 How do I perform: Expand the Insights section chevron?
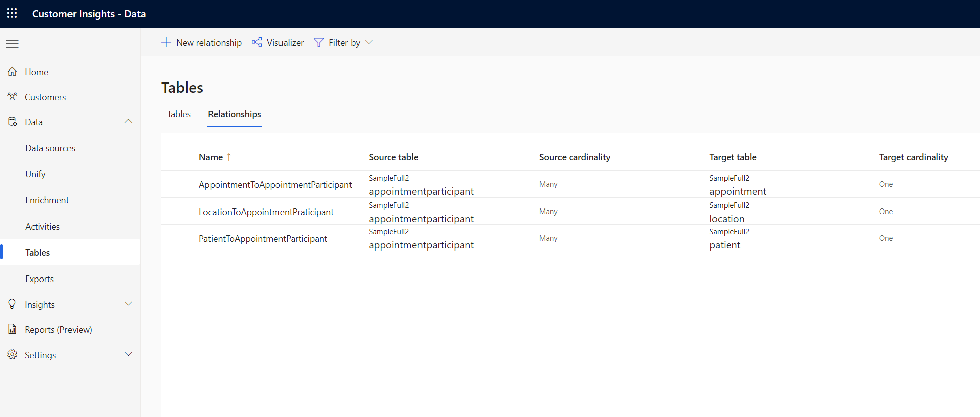pyautogui.click(x=128, y=304)
